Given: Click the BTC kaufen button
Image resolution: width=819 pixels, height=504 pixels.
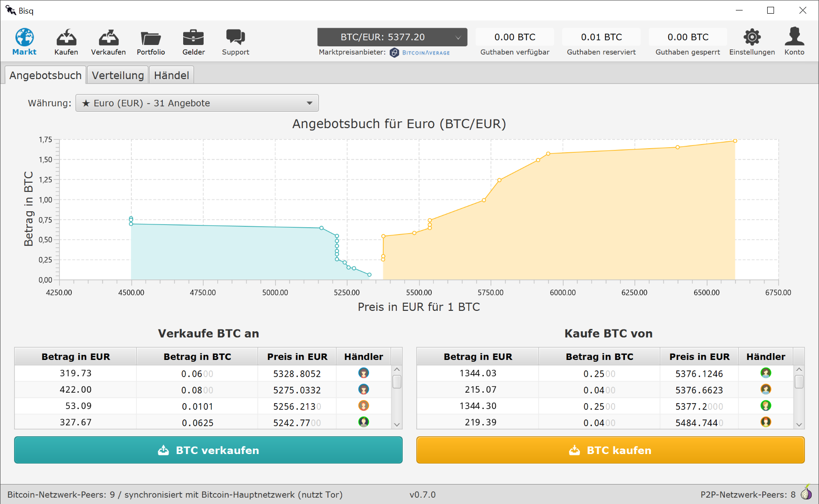Looking at the screenshot, I should pos(610,450).
